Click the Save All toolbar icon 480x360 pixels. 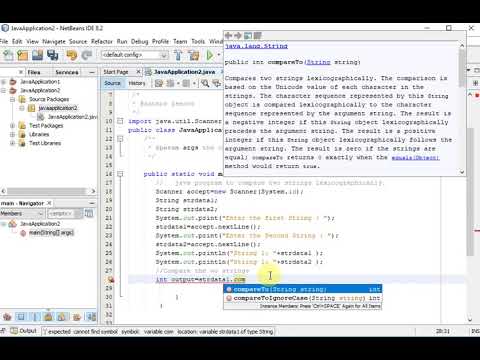tap(52, 55)
